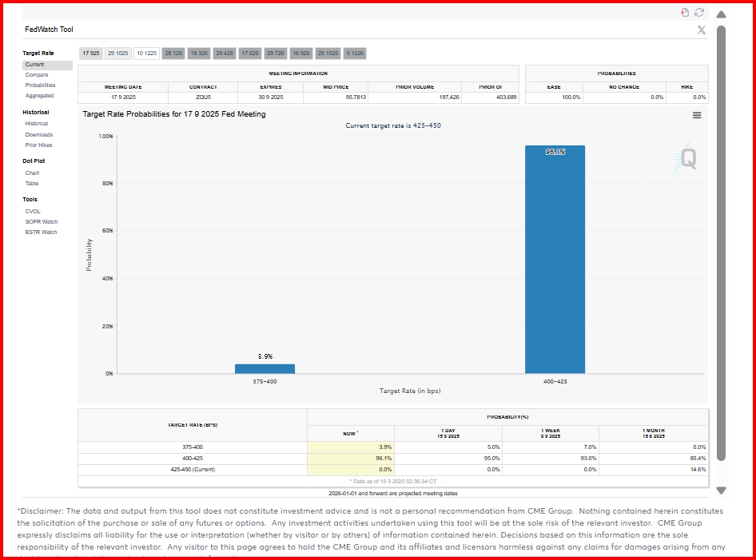Viewport: 756px width, 560px height.
Task: Click the QuikStrike Q logo watermark
Action: 686,158
